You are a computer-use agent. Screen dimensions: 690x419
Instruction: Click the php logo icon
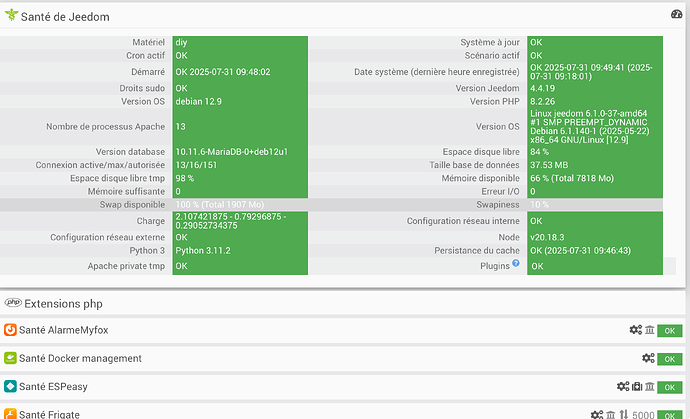click(x=13, y=302)
